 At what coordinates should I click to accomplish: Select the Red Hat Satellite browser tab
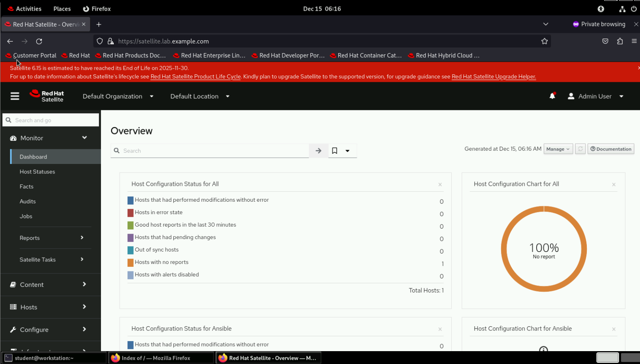coord(45,24)
